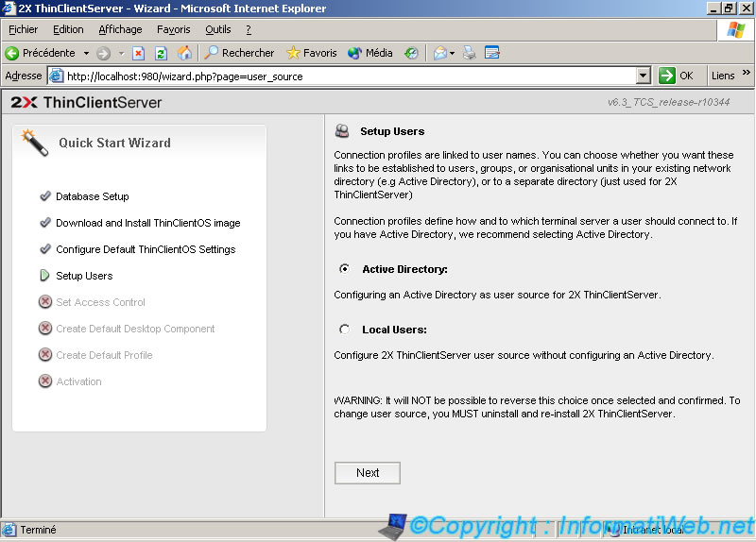Click the Set Access Control step
The width and height of the screenshot is (756, 542).
pyautogui.click(x=101, y=302)
